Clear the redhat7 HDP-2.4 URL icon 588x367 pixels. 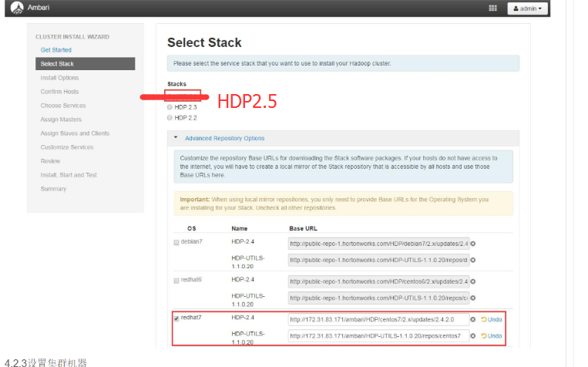(472, 319)
